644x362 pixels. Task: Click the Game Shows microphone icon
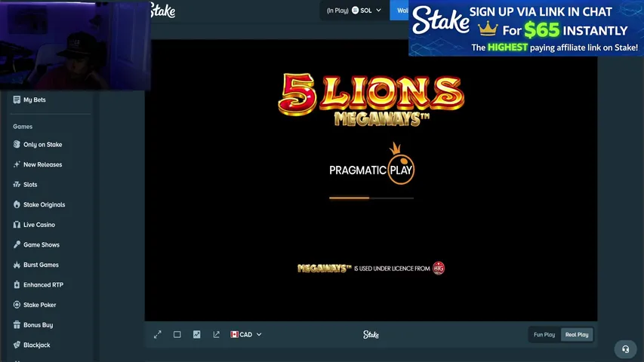[17, 244]
